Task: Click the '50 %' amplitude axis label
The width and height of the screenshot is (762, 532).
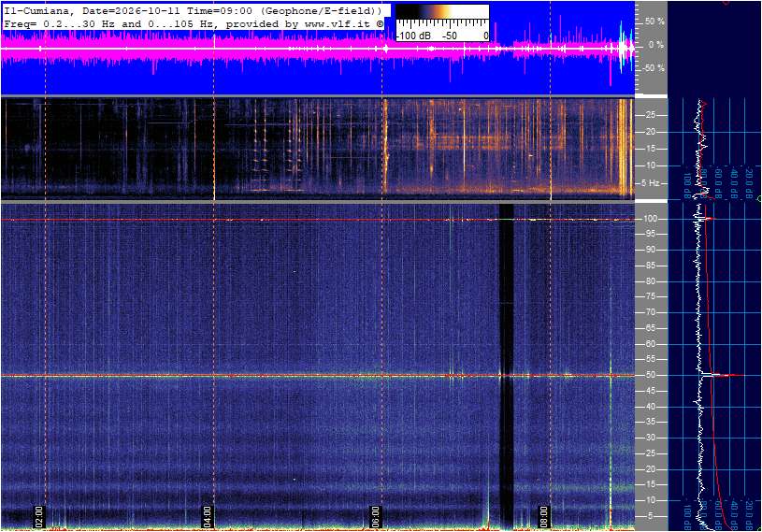Action: tap(654, 22)
